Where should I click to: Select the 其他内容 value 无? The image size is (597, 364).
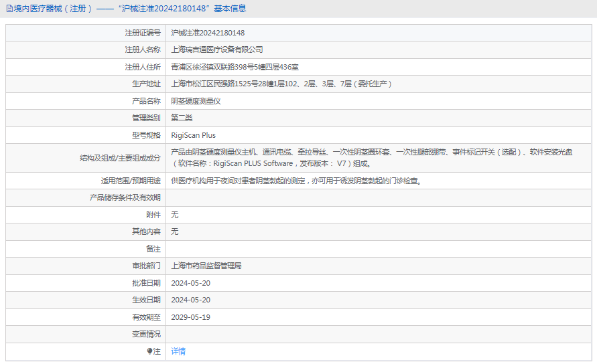click(x=175, y=232)
